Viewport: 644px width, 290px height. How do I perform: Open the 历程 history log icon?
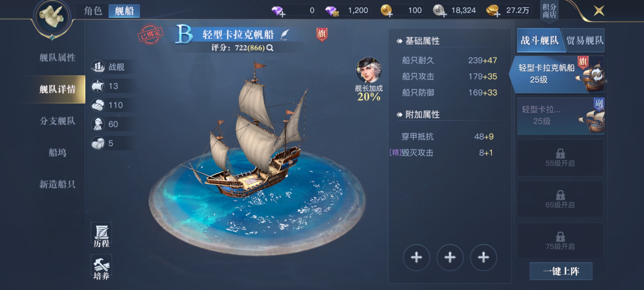(x=101, y=235)
